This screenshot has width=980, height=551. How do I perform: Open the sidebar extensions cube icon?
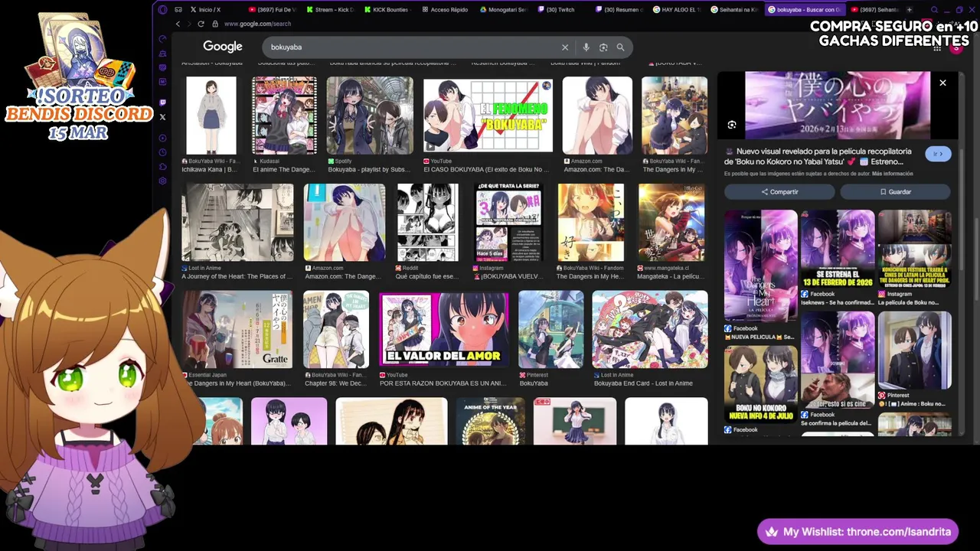[162, 166]
